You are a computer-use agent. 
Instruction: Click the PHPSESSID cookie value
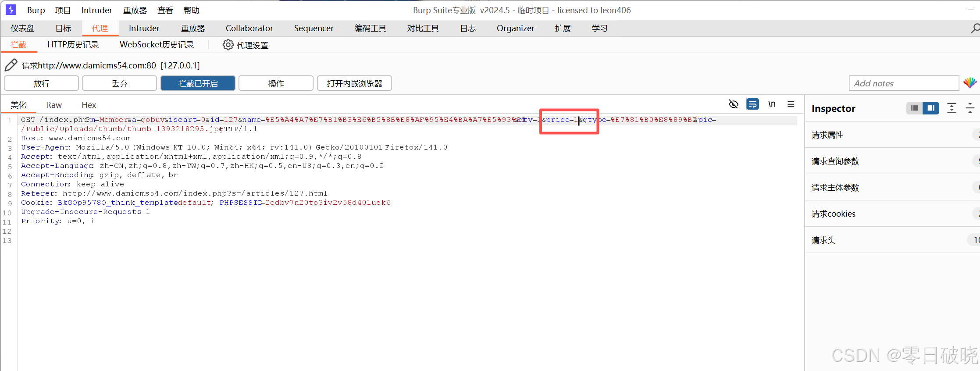click(x=328, y=203)
